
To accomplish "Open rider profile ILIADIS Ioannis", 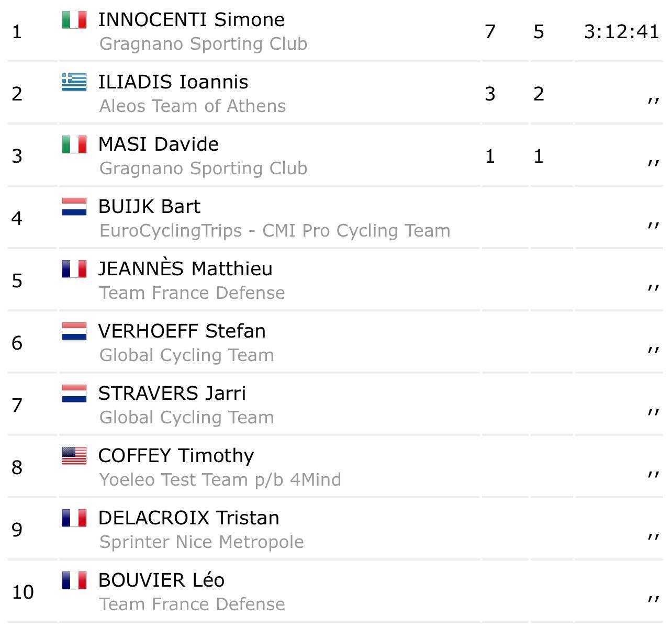I will 173,82.
